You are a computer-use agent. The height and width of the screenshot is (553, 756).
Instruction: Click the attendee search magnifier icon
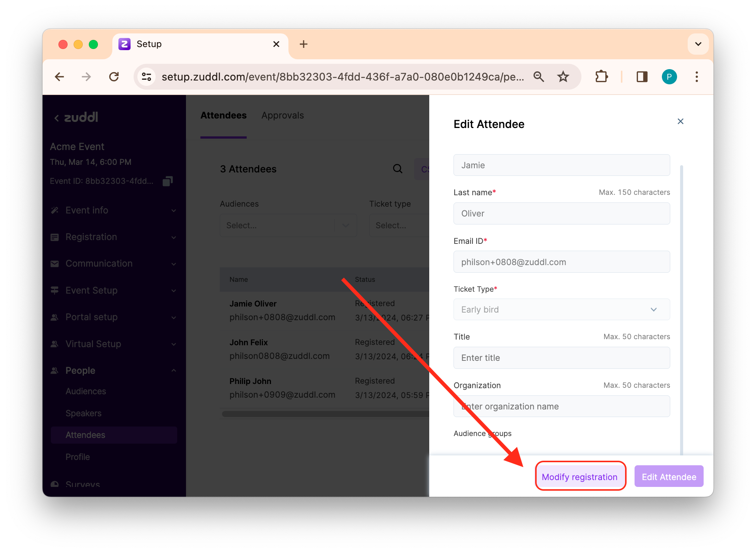tap(397, 169)
